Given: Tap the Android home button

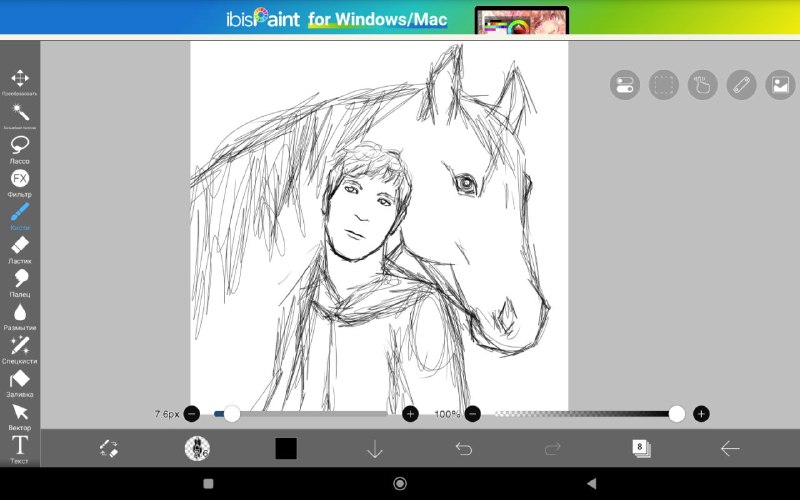Looking at the screenshot, I should point(400,483).
